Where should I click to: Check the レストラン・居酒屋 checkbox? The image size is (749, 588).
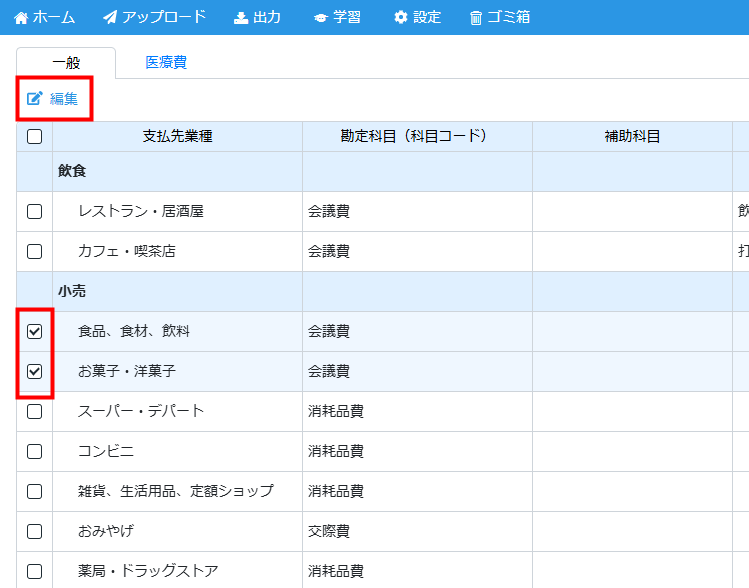[x=34, y=212]
